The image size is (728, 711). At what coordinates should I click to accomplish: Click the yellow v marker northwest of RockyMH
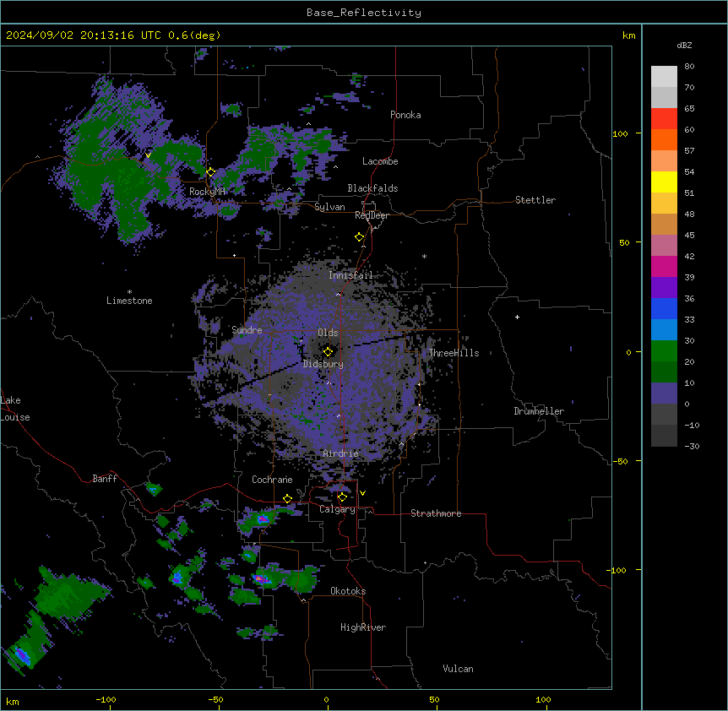point(148,155)
